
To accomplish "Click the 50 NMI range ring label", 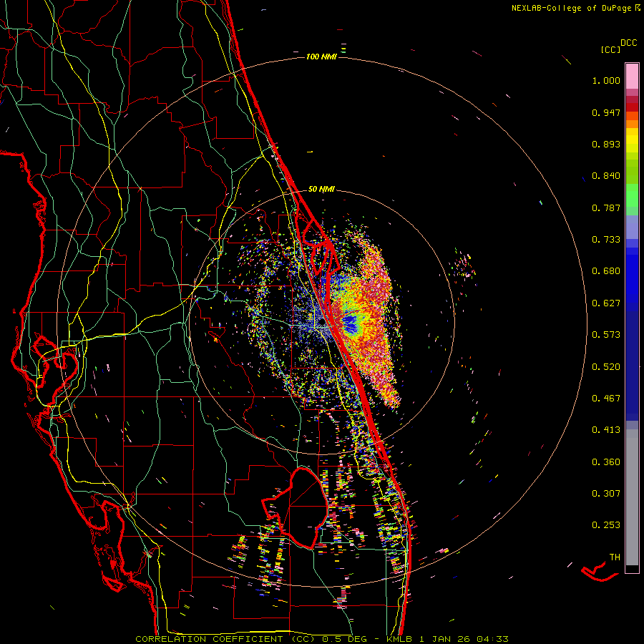I will tap(321, 190).
